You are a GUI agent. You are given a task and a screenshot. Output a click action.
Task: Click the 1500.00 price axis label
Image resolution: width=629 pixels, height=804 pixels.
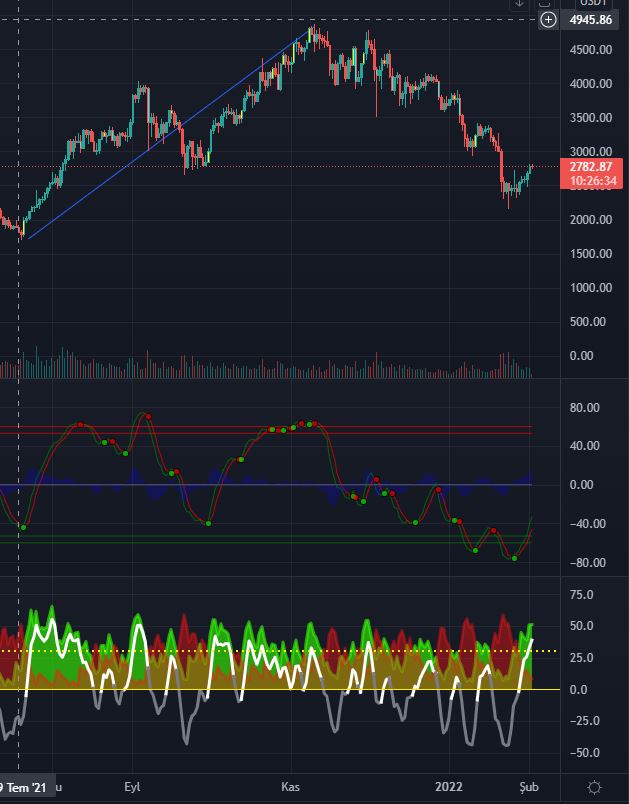591,253
